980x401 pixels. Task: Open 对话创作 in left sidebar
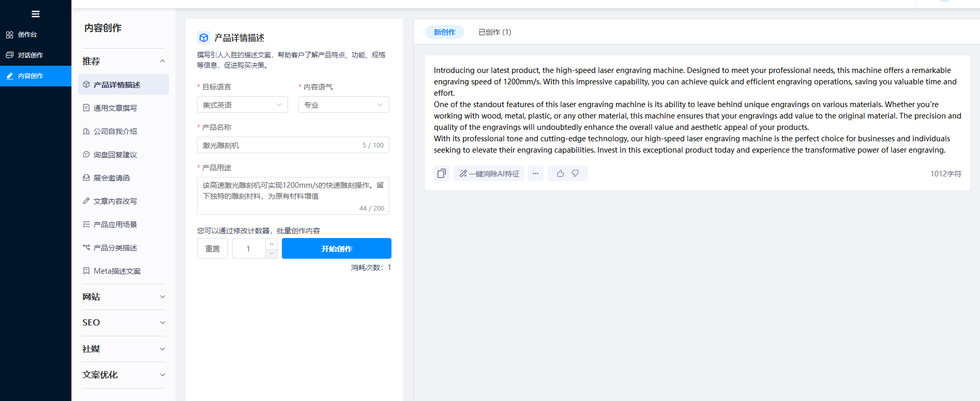[30, 55]
